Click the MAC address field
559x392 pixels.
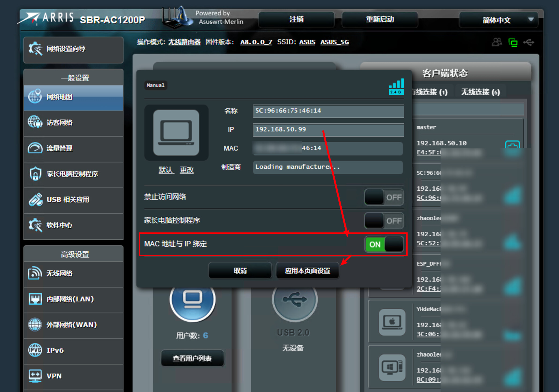pos(328,148)
